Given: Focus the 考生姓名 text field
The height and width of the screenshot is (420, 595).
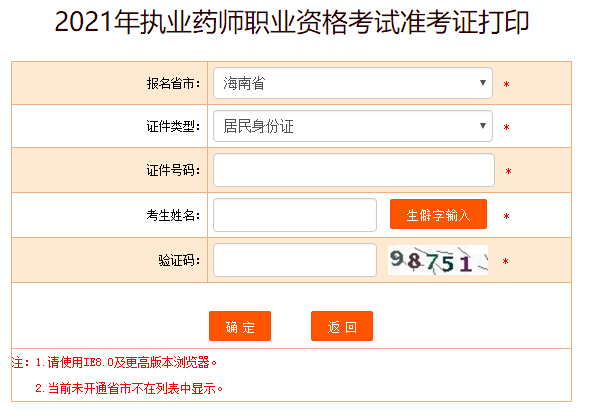Looking at the screenshot, I should (x=295, y=215).
